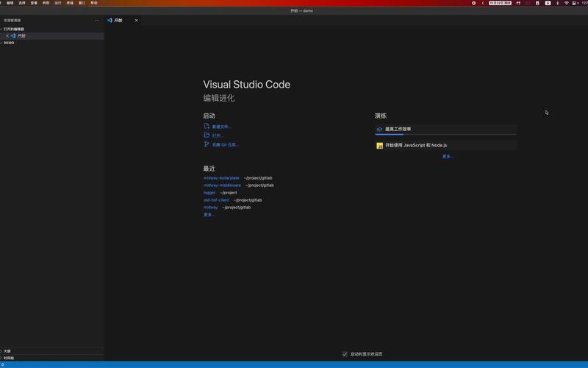
Task: Open recent project old-hsf-client
Action: [x=216, y=200]
